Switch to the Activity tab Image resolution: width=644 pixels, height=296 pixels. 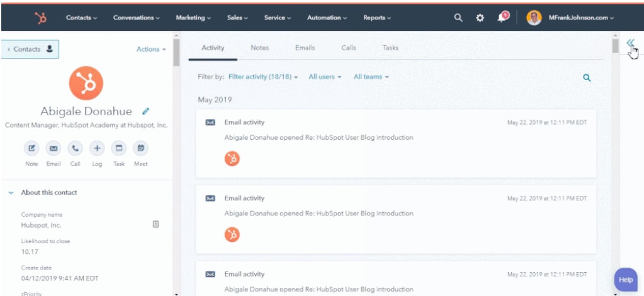(213, 48)
